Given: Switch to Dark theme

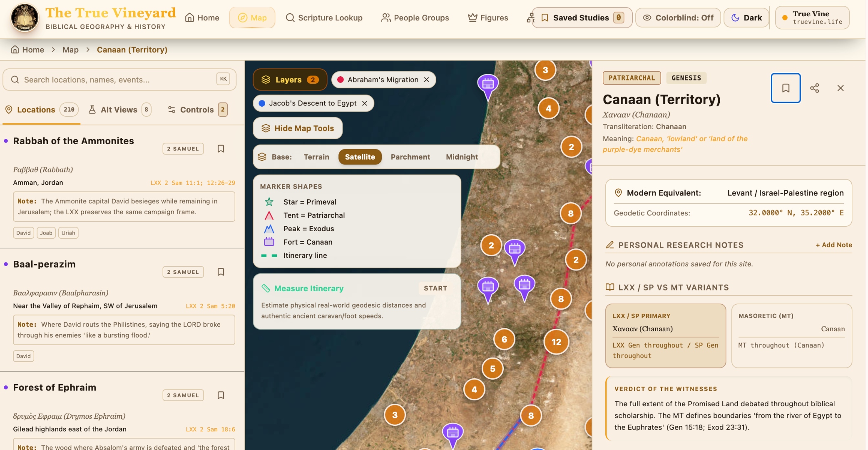Looking at the screenshot, I should coord(746,18).
